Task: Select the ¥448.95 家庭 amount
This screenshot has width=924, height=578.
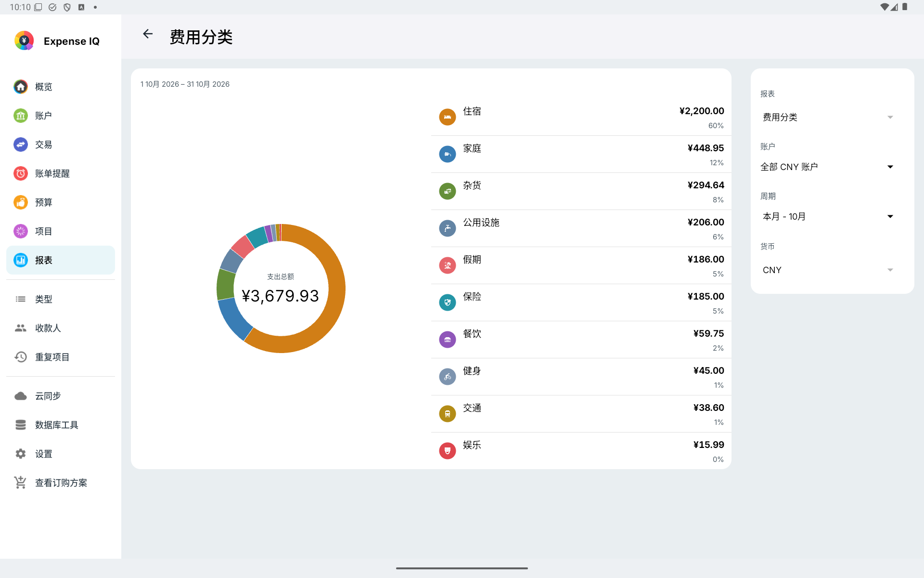Action: coord(706,148)
